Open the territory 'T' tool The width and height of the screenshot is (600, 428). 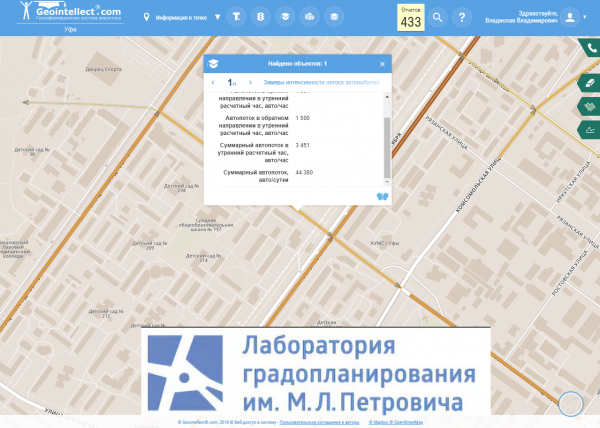(x=236, y=17)
